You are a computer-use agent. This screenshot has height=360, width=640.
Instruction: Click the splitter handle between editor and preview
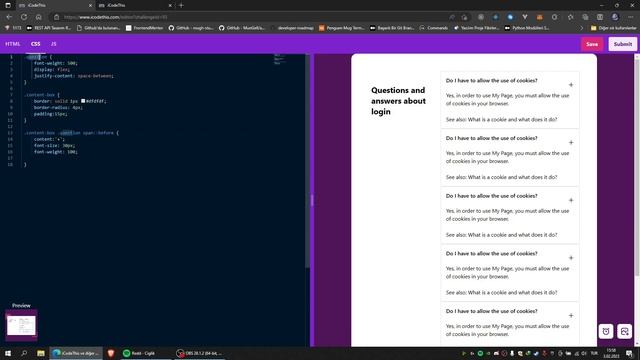pyautogui.click(x=312, y=200)
